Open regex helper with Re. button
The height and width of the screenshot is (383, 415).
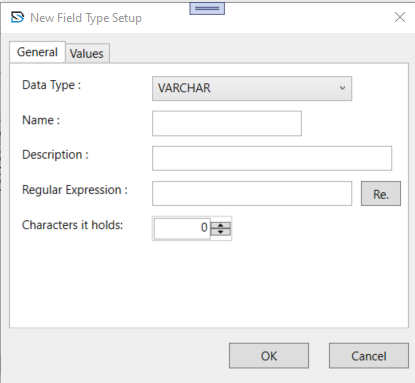(381, 194)
